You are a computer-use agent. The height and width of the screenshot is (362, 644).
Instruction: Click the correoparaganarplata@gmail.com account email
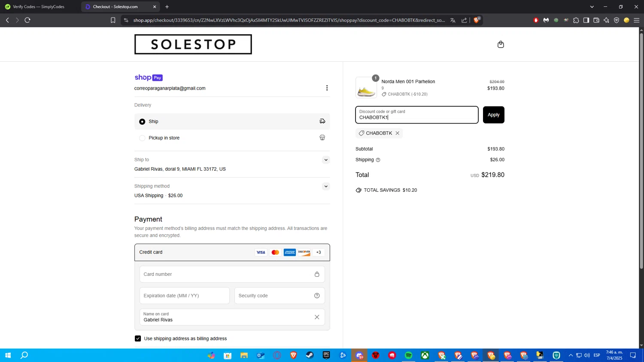170,88
